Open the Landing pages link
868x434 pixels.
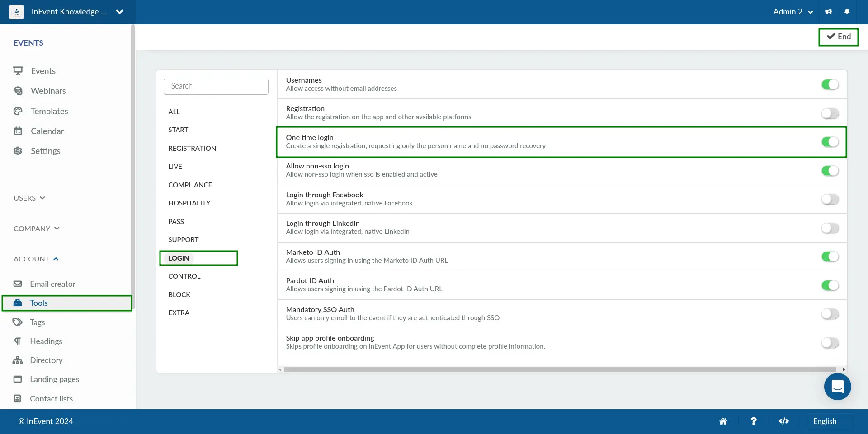[55, 379]
